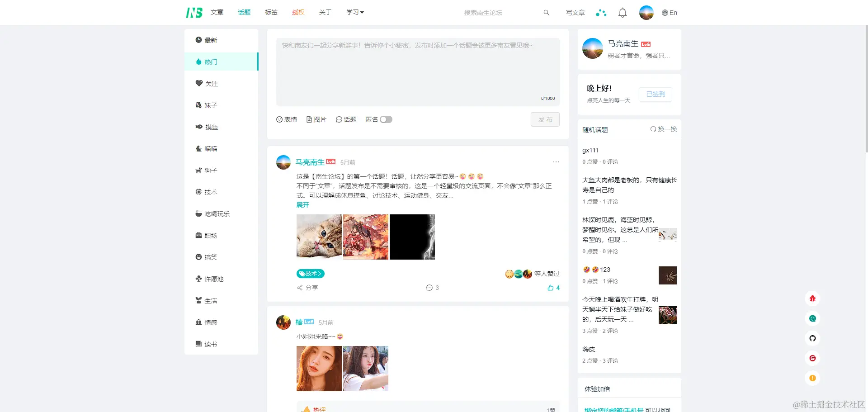Click the 发布 publish button
Viewport: 868px width, 412px height.
tap(545, 119)
